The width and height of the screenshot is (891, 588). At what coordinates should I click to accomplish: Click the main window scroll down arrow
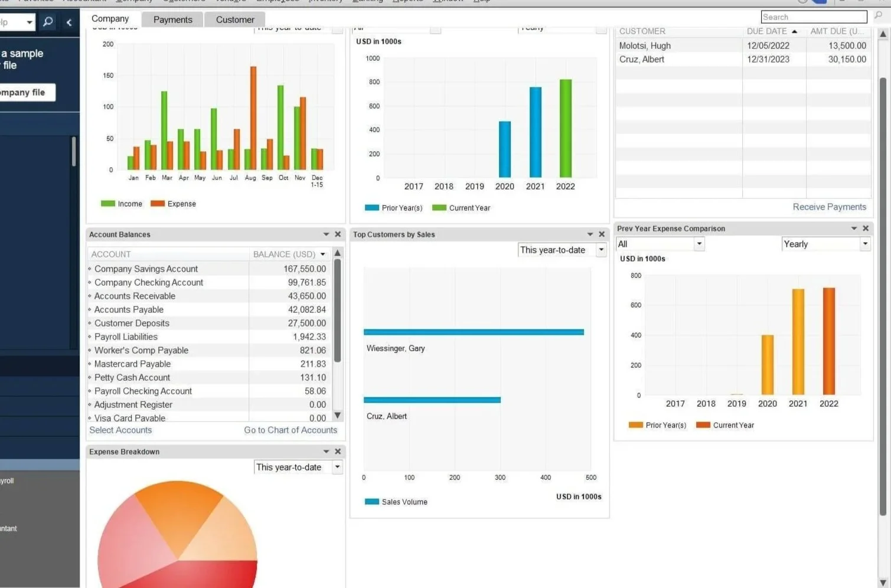point(883,583)
